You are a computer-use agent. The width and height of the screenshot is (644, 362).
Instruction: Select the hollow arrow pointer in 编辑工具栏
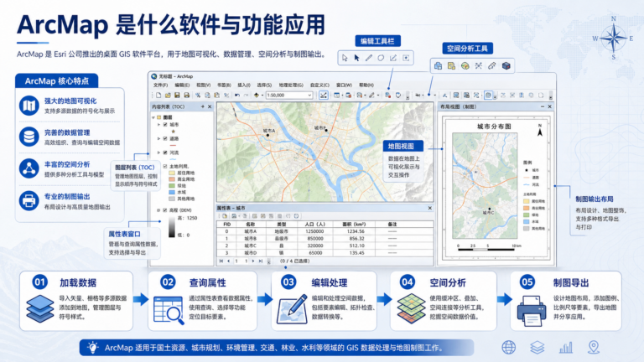click(345, 58)
